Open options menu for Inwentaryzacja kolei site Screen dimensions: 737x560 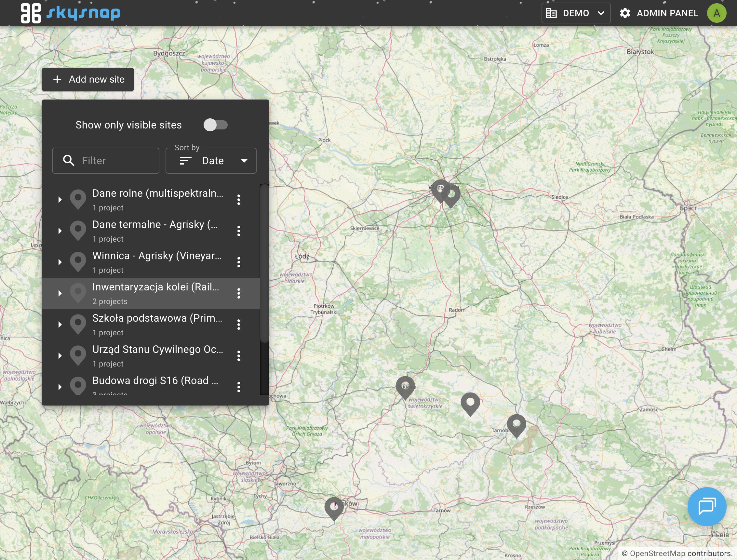[239, 293]
